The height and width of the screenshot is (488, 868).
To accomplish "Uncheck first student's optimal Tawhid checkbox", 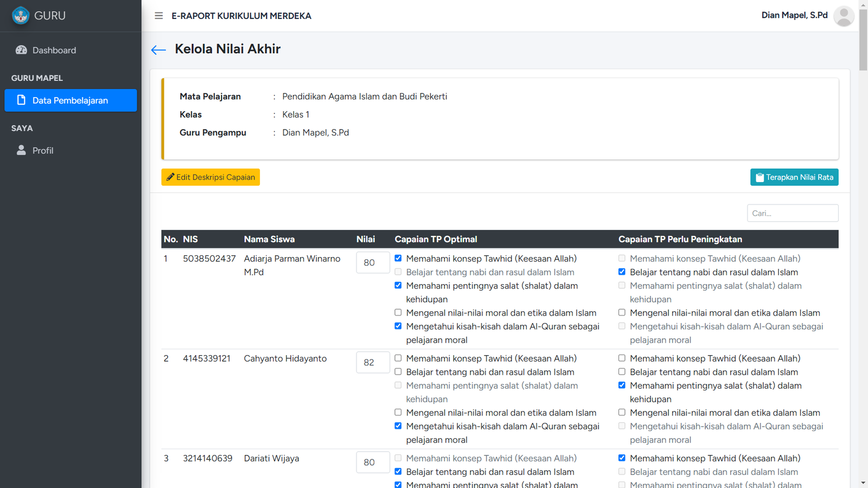I will coord(398,258).
